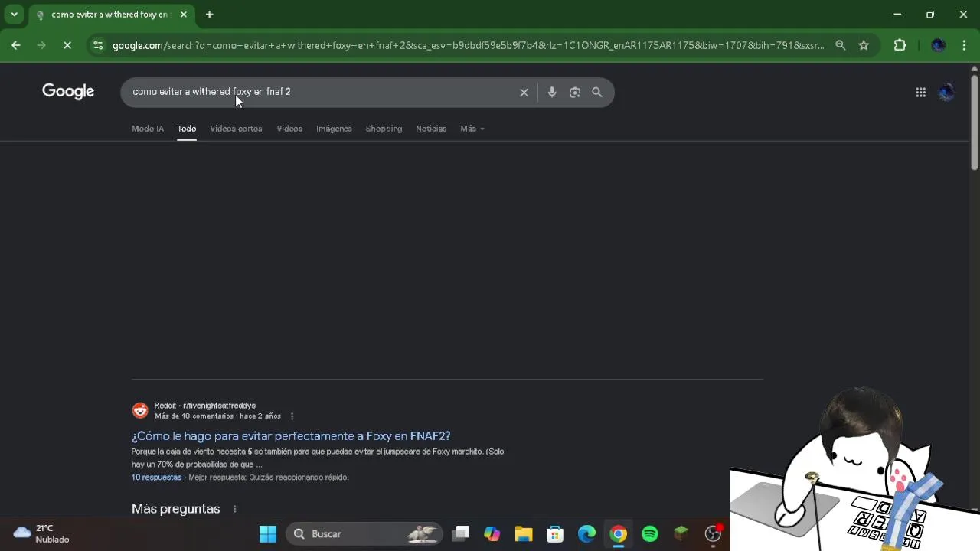The image size is (980, 551).
Task: Switch to Modo IA tab
Action: 148,129
